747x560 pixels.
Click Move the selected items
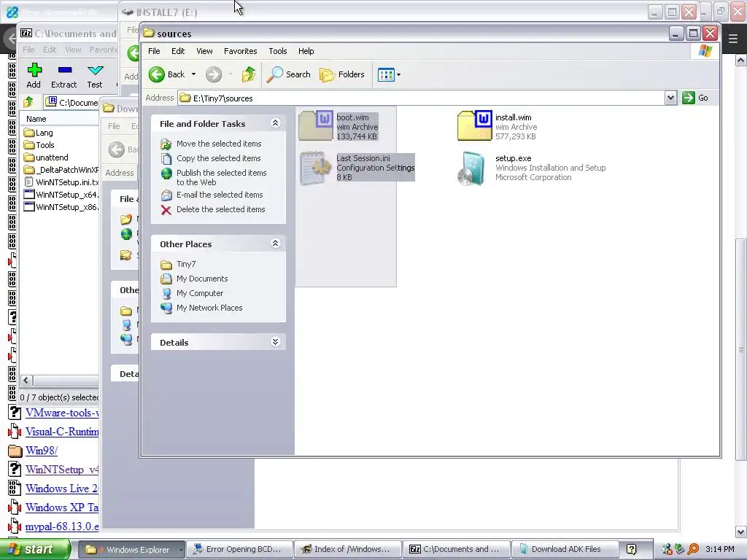pos(219,144)
